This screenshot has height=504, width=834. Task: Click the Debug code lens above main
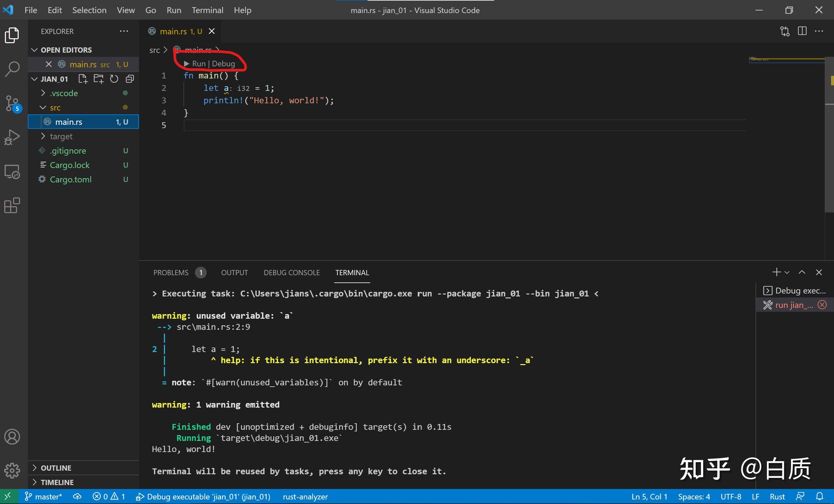click(x=223, y=64)
